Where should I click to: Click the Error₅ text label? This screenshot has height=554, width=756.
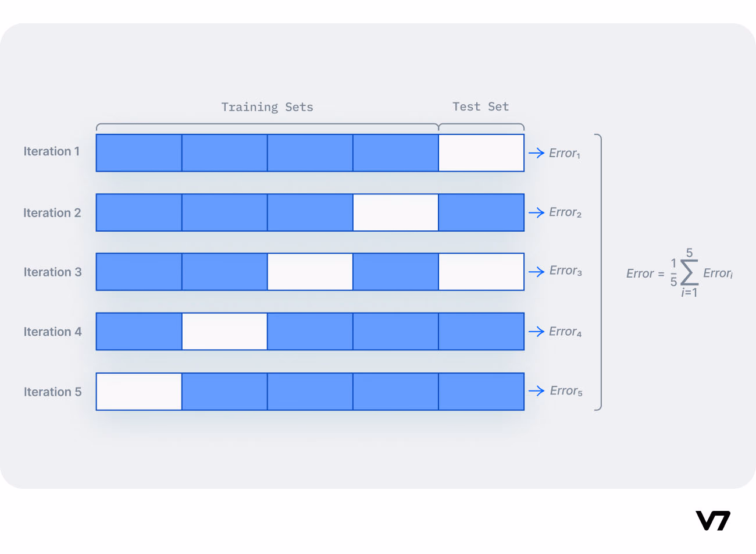[x=566, y=391]
